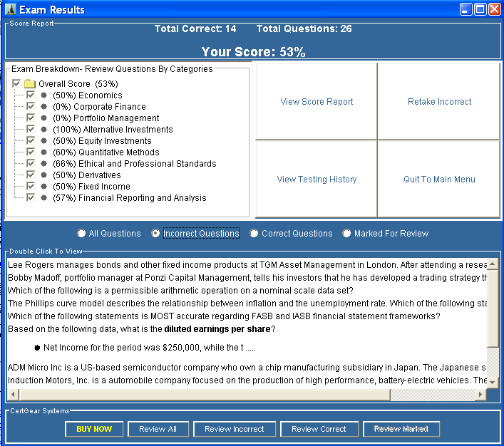The width and height of the screenshot is (504, 446).
Task: Toggle the Alternative Investments checkbox
Action: point(31,129)
